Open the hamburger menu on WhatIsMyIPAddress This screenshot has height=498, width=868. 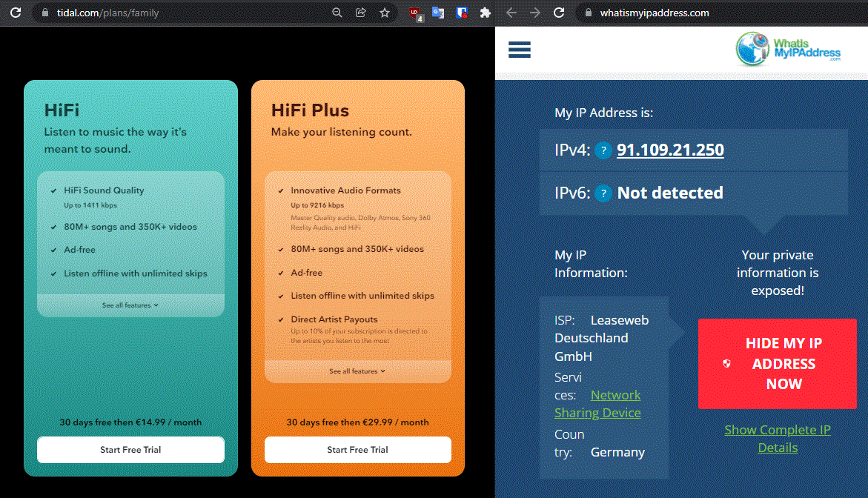[520, 50]
